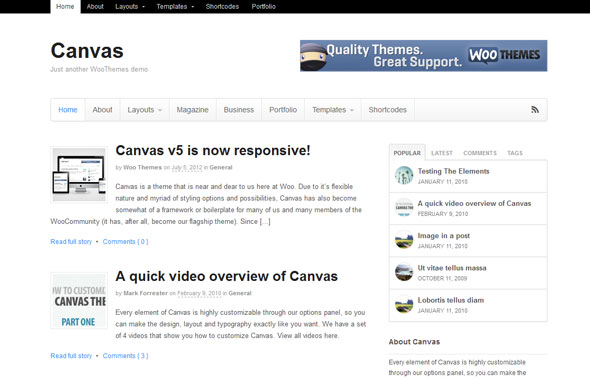Click the 'February 9, 2010' post date
The image size is (590, 379).
pyautogui.click(x=199, y=293)
